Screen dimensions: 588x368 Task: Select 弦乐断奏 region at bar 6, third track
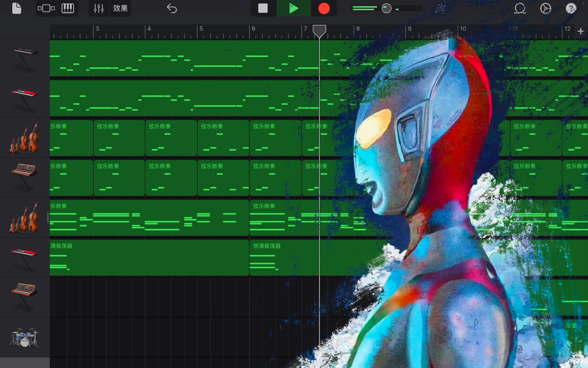pos(276,138)
